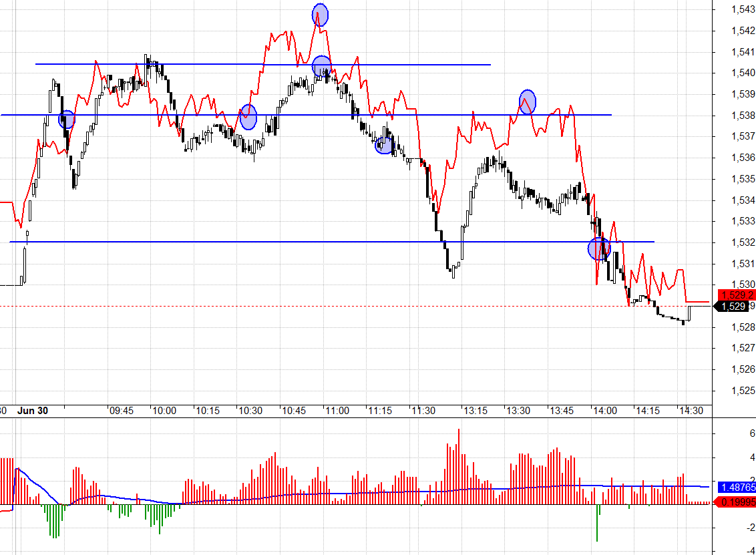Click the blue circle on the lowest horizontal line
Screen dimensions: 756x555
pos(598,249)
